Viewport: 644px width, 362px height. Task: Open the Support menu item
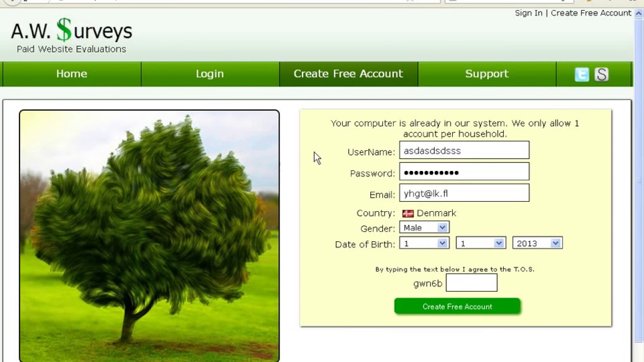[x=487, y=74]
